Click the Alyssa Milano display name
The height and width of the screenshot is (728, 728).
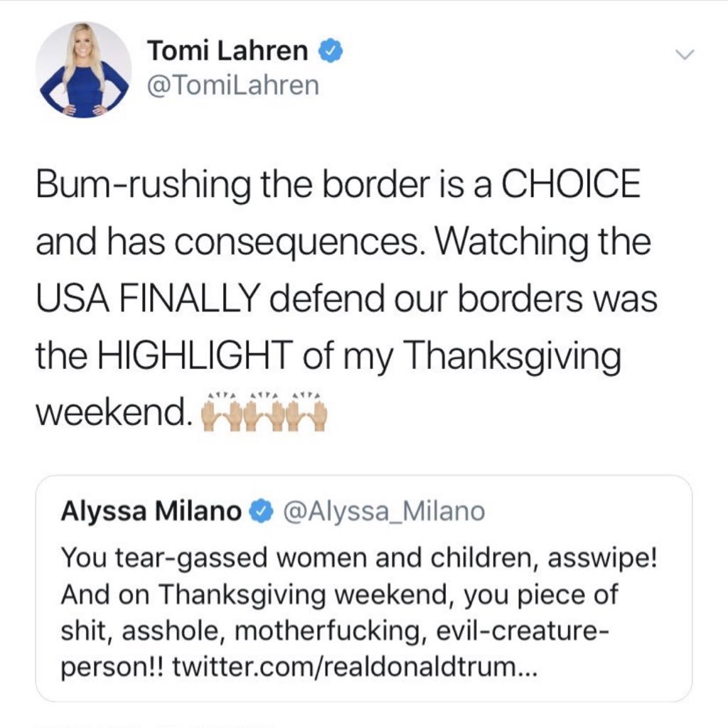[x=151, y=510]
